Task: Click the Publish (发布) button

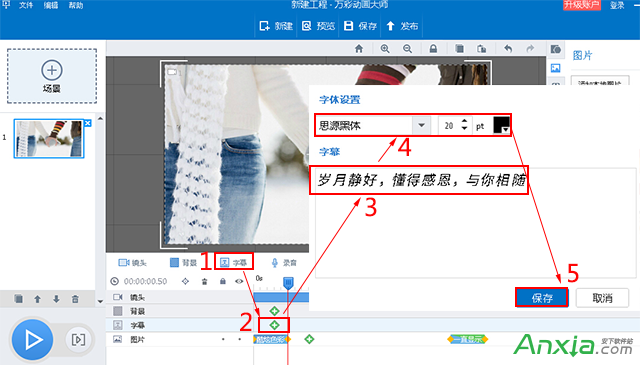Action: point(402,26)
